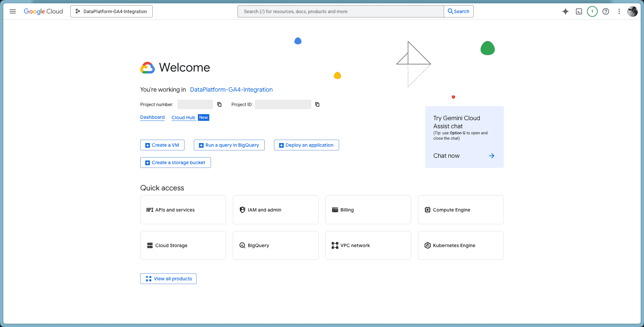Click the IAM shield icon

[243, 210]
